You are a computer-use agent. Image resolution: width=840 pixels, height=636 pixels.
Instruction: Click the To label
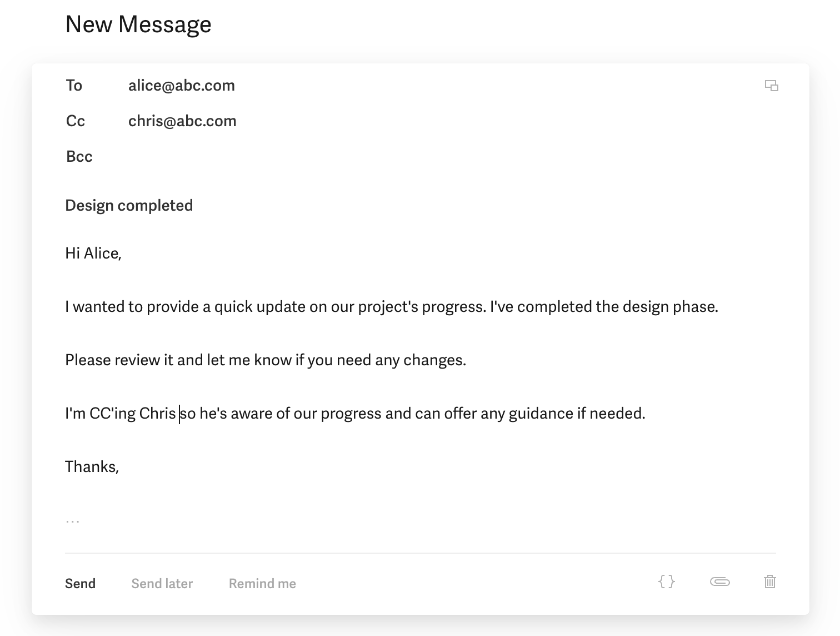click(x=74, y=85)
